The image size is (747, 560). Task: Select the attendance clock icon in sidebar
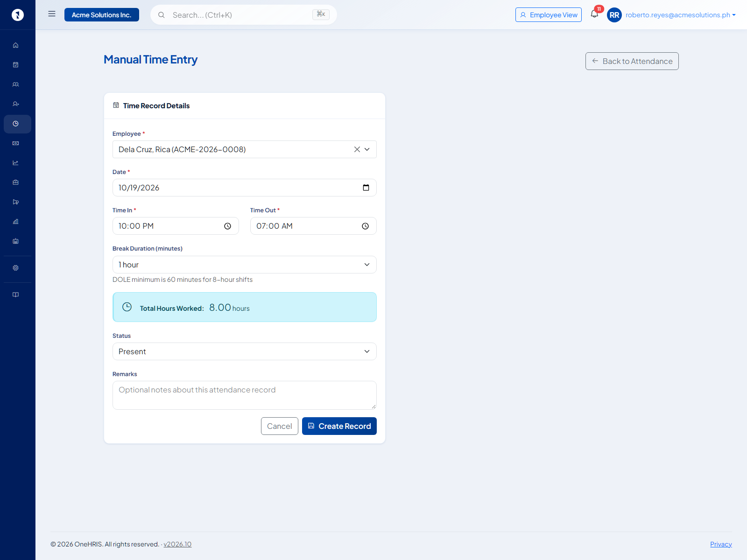coord(15,124)
